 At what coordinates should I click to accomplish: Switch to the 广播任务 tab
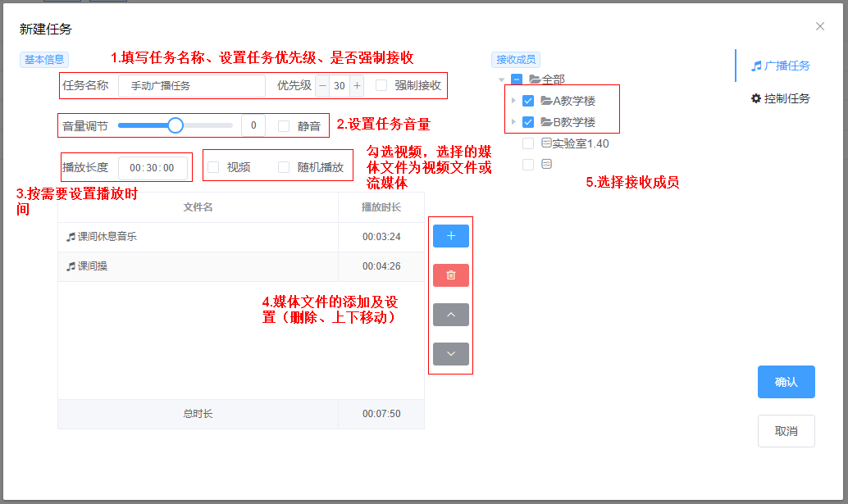780,66
